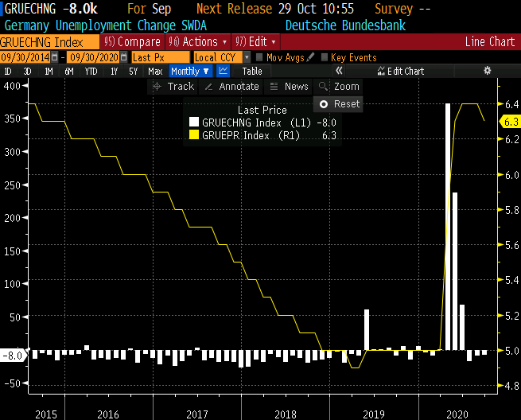
Task: Click yellow GRUEPR Index legend swatch
Action: (194, 136)
